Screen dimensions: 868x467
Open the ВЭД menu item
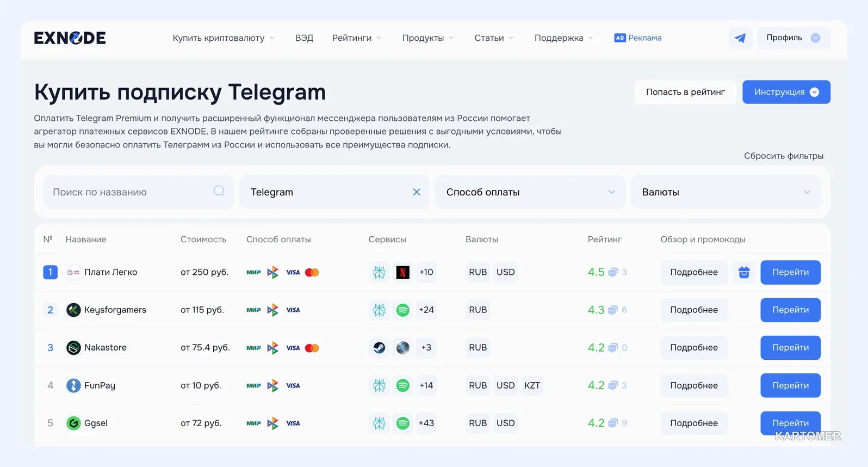point(304,38)
